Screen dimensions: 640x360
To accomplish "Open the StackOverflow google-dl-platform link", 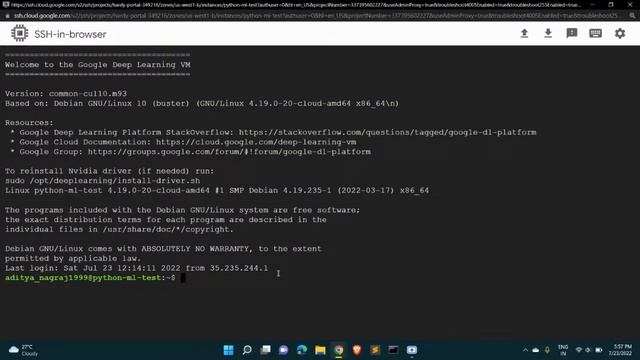I will coord(387,132).
